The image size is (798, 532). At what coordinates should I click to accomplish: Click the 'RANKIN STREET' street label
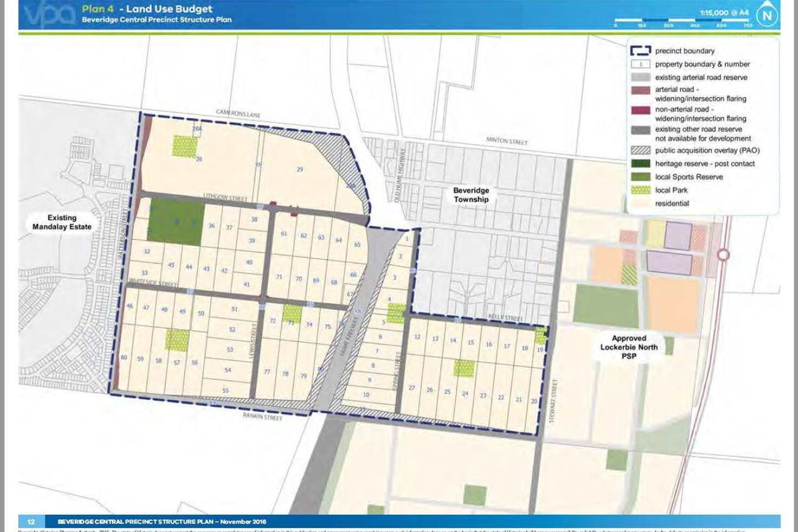(262, 416)
